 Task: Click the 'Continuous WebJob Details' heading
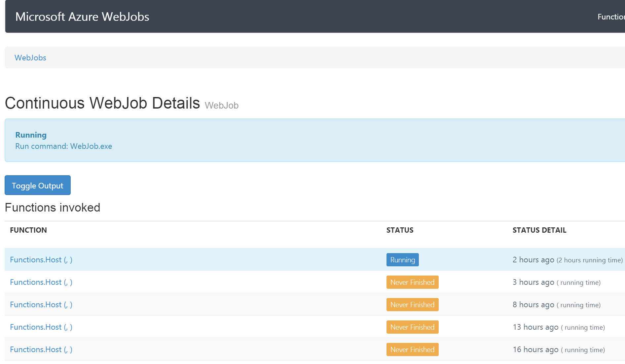102,103
